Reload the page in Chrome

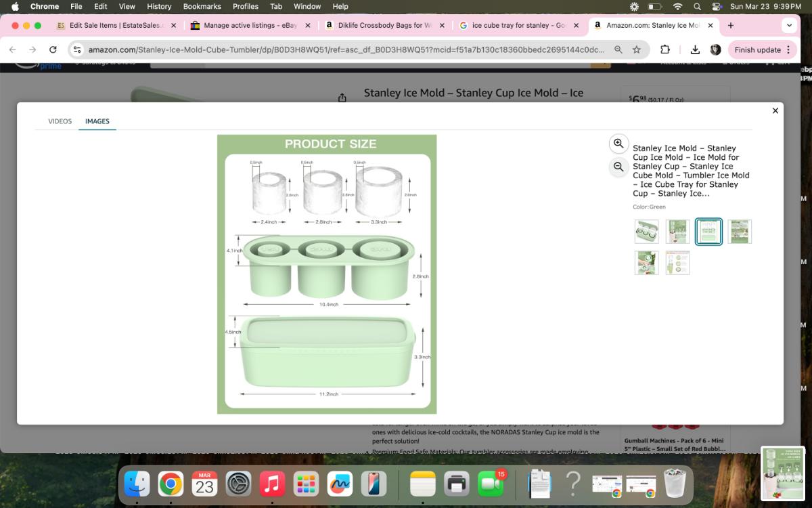click(53, 49)
